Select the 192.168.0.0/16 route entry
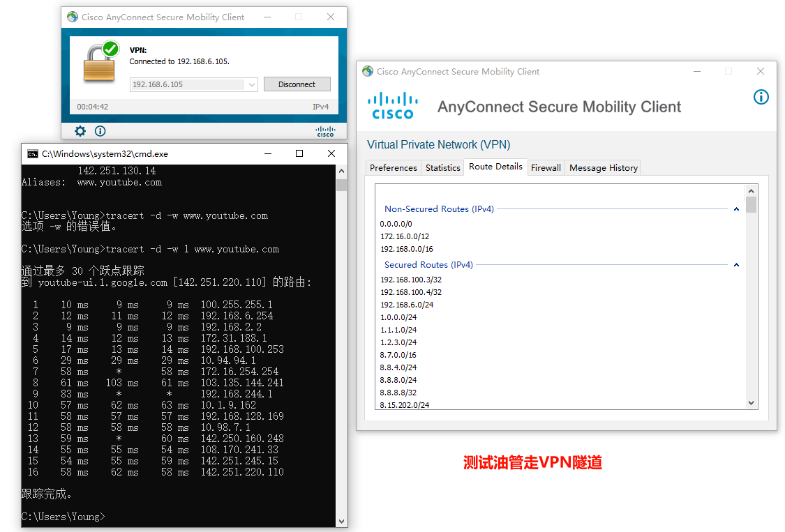Image resolution: width=785 pixels, height=532 pixels. [407, 249]
